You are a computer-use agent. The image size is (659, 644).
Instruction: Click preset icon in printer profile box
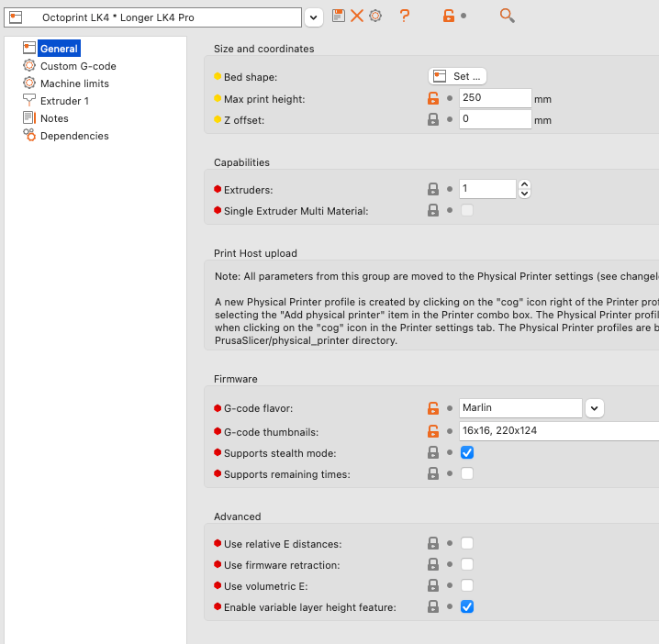pos(16,17)
